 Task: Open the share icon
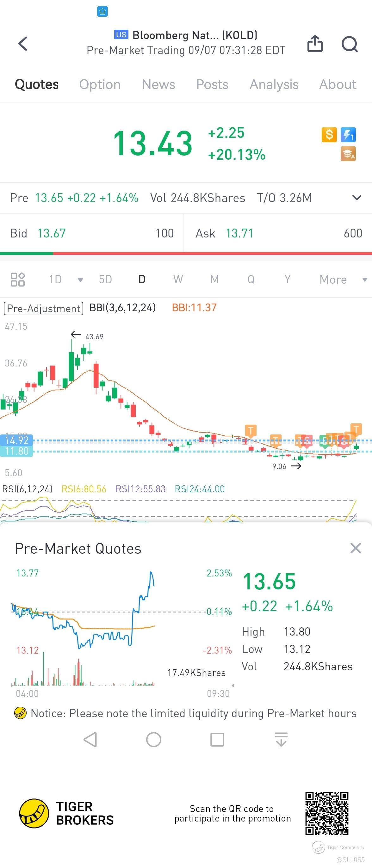coord(315,43)
